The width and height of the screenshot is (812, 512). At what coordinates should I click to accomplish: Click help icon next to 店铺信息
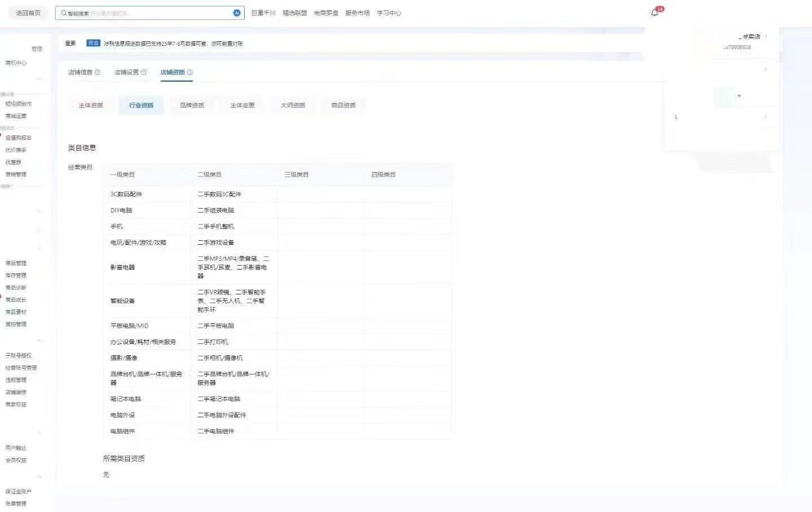(x=98, y=72)
